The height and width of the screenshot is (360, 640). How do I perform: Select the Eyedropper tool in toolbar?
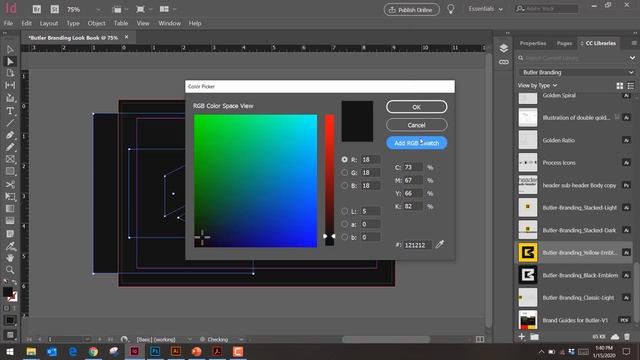[10, 246]
